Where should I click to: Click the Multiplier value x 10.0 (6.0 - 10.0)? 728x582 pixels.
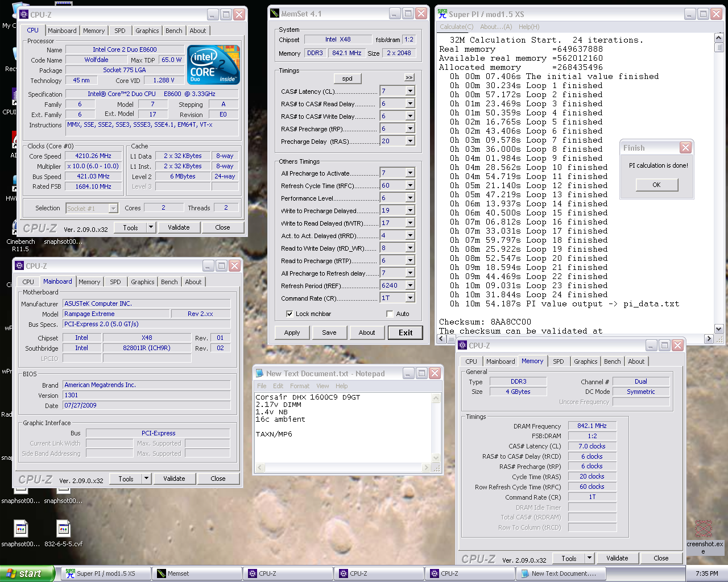[x=93, y=166]
